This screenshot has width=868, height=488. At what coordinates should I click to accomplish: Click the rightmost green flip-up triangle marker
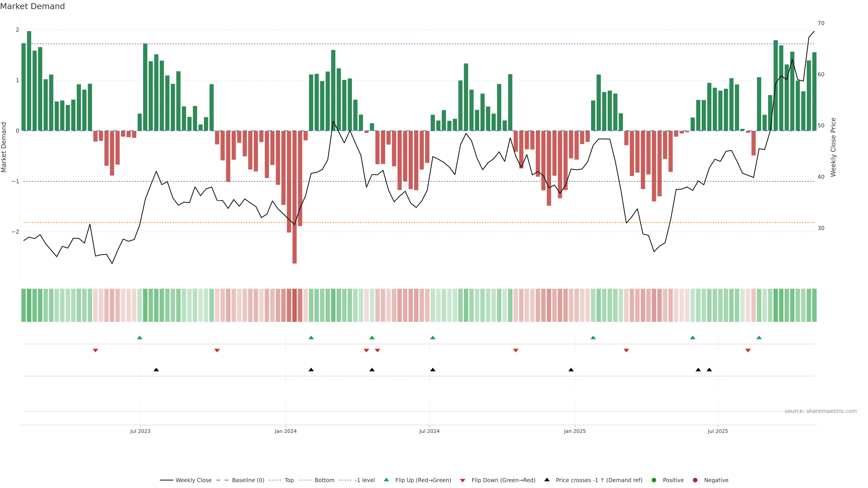coord(759,338)
